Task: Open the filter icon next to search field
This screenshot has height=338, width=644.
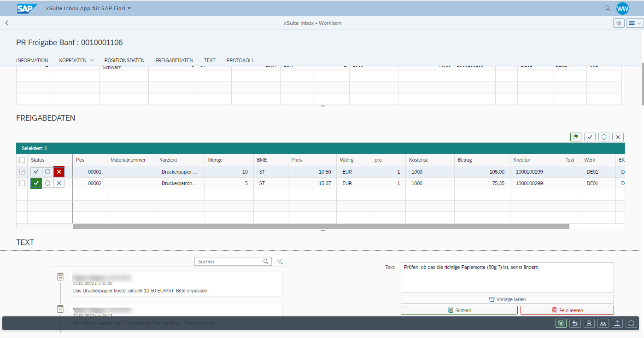Action: (280, 262)
